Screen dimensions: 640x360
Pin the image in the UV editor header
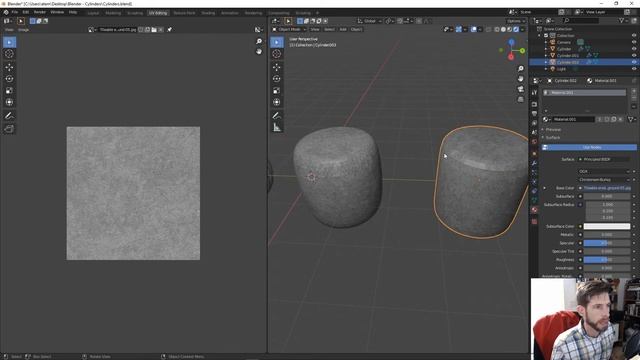point(169,29)
